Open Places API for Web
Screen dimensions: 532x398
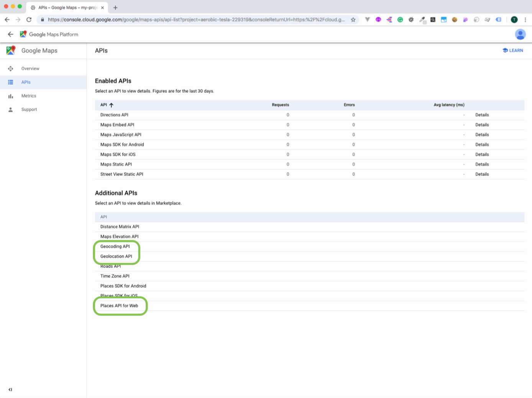[x=119, y=306]
